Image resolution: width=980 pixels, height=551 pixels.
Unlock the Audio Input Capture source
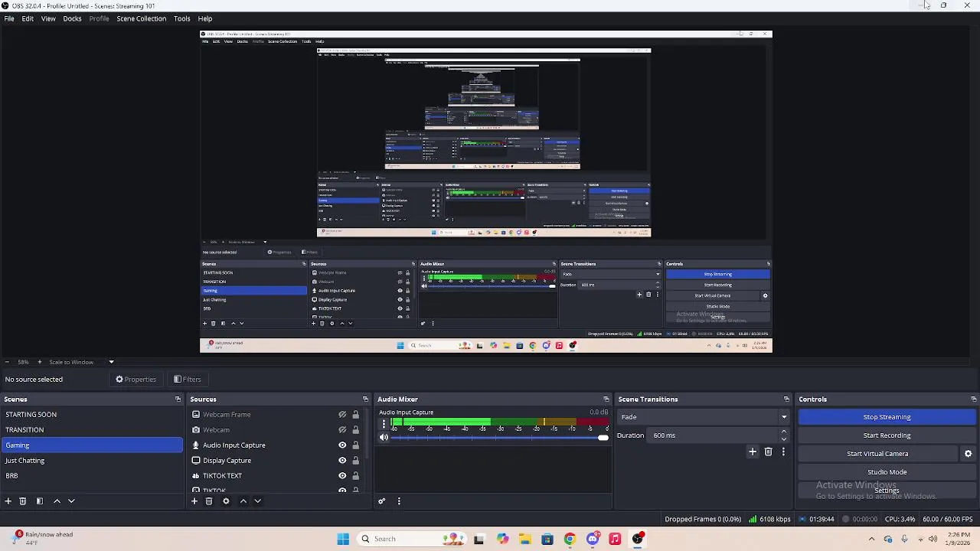[355, 445]
